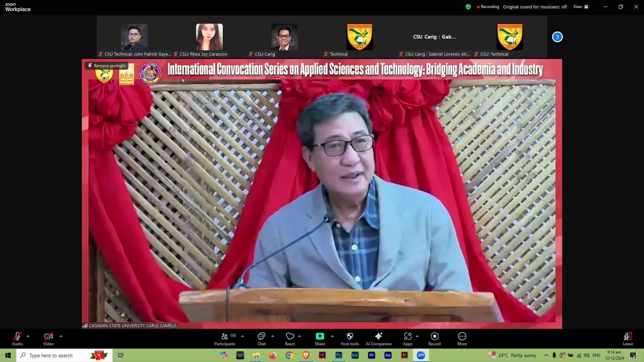Open the Apps icon

click(408, 336)
